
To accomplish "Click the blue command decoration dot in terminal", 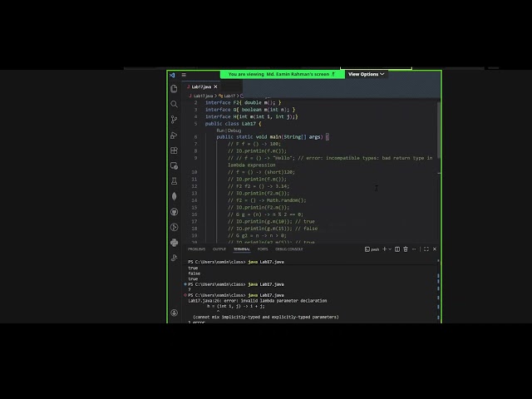I will (185, 284).
